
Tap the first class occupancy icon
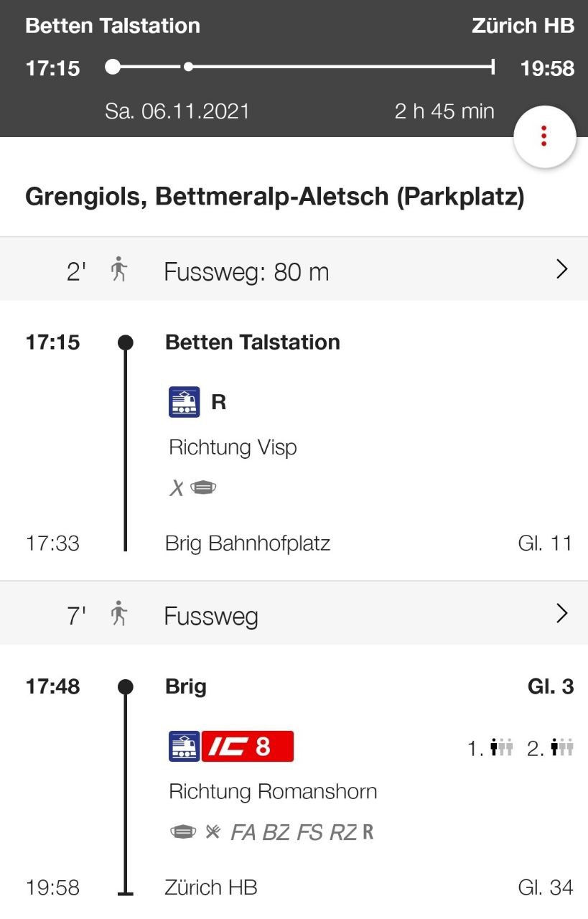(x=503, y=748)
